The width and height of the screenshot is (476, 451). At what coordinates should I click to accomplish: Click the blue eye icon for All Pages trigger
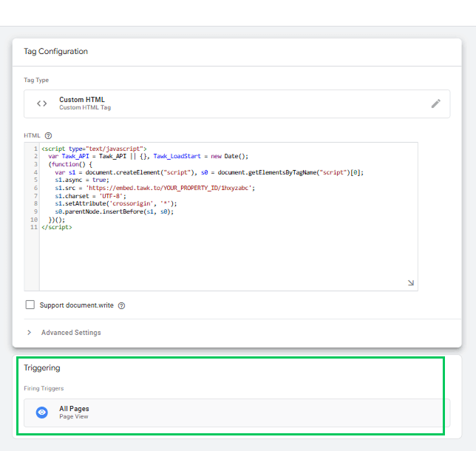(x=42, y=413)
